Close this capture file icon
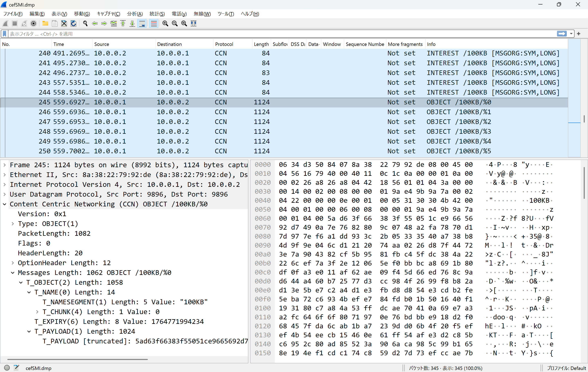 (64, 23)
